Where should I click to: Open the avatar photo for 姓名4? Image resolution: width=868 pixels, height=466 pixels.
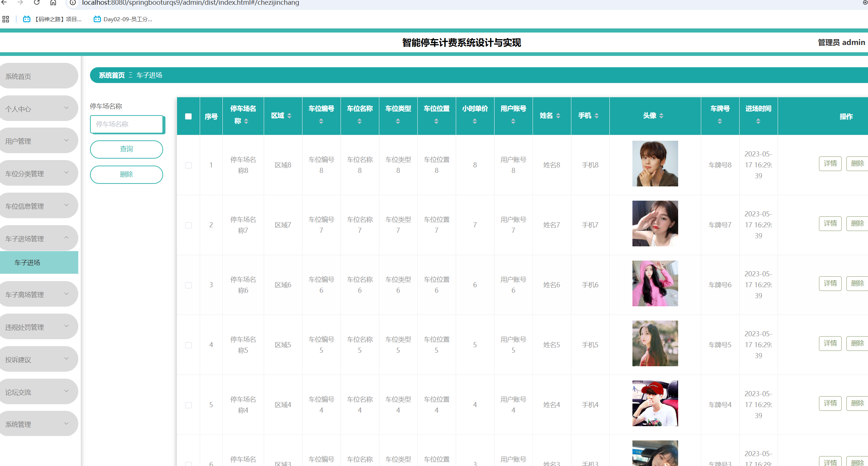click(655, 403)
